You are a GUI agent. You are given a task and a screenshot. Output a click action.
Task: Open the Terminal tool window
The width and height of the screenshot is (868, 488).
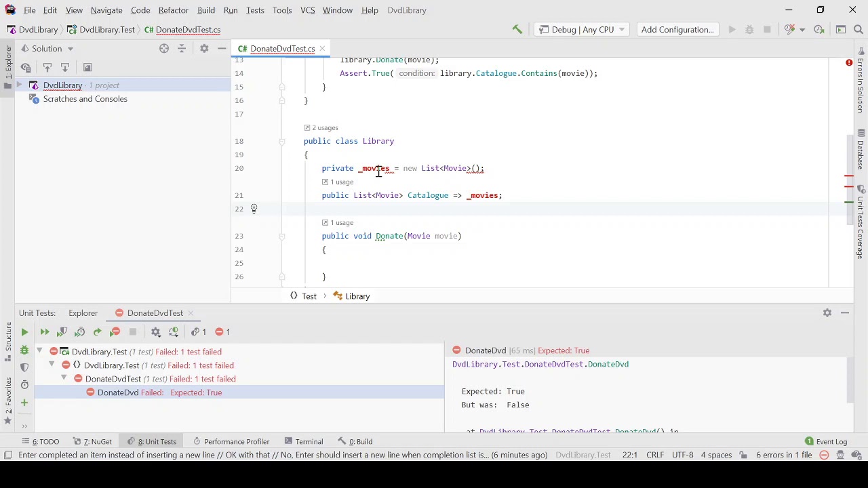pyautogui.click(x=304, y=441)
